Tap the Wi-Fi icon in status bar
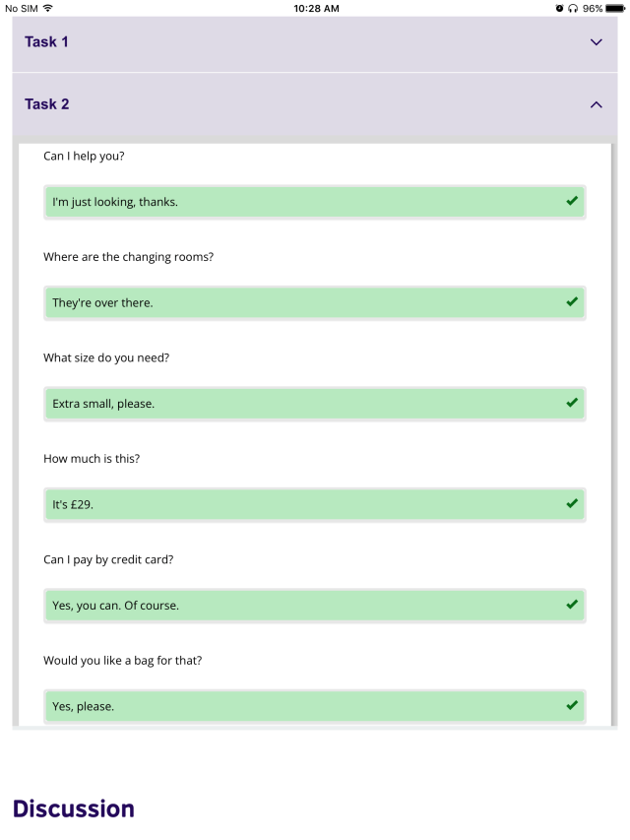The height and width of the screenshot is (840, 630). pyautogui.click(x=47, y=8)
